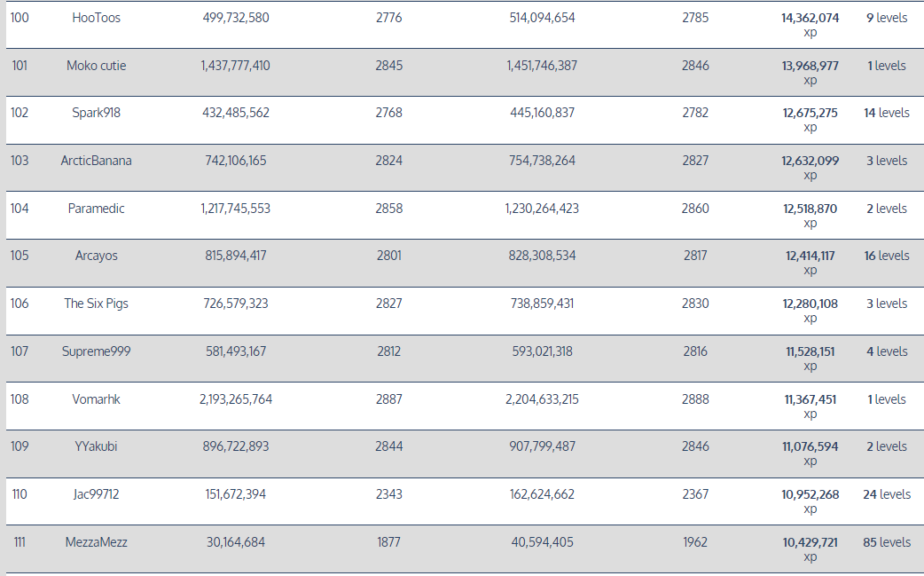Open Moko cutie player entry
Screen dimensions: 924x576
pyautogui.click(x=96, y=66)
